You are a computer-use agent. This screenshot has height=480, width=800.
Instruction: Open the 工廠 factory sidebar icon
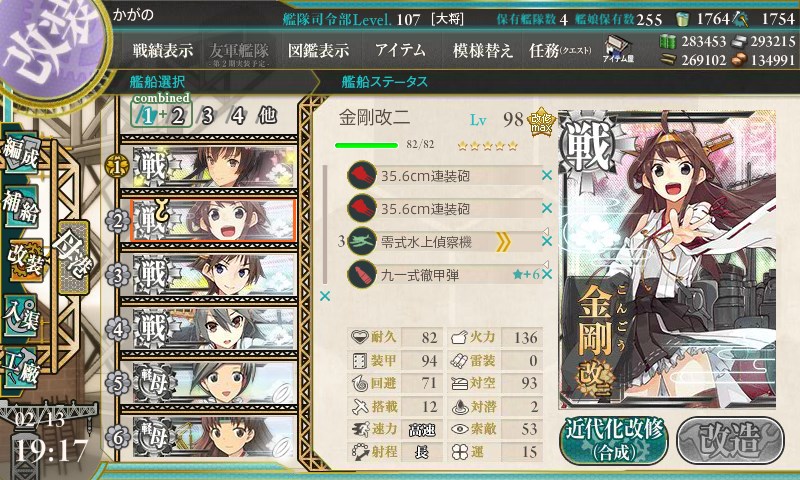[21, 367]
